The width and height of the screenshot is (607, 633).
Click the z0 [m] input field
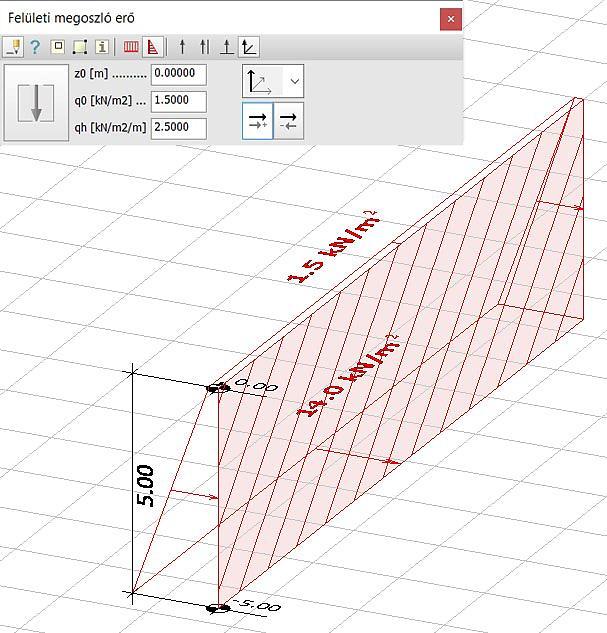pyautogui.click(x=179, y=74)
